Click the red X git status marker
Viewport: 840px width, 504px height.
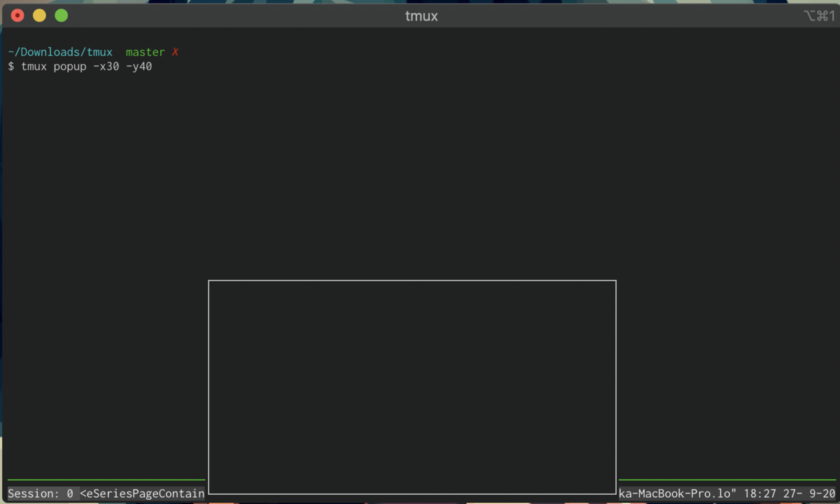pos(175,52)
